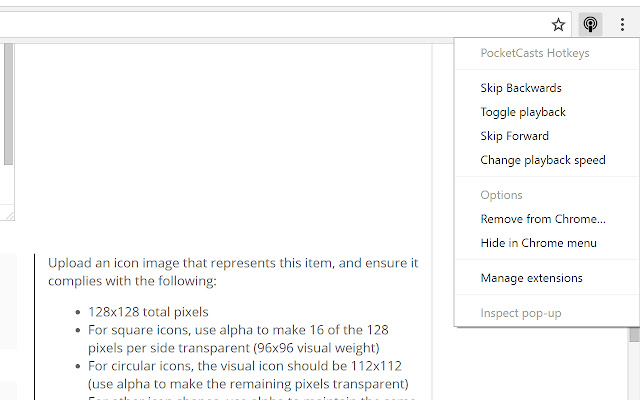The height and width of the screenshot is (400, 640).
Task: Click the text area's corner resize grip
Action: click(x=9, y=216)
